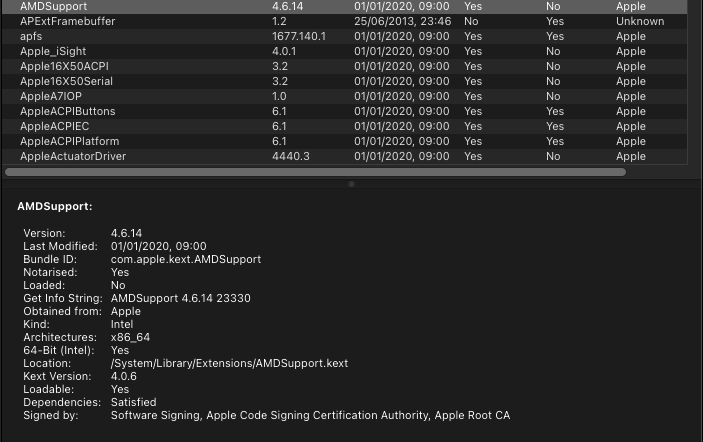This screenshot has height=442, width=703.
Task: Click Obtained from value Apple in details
Action: [126, 312]
